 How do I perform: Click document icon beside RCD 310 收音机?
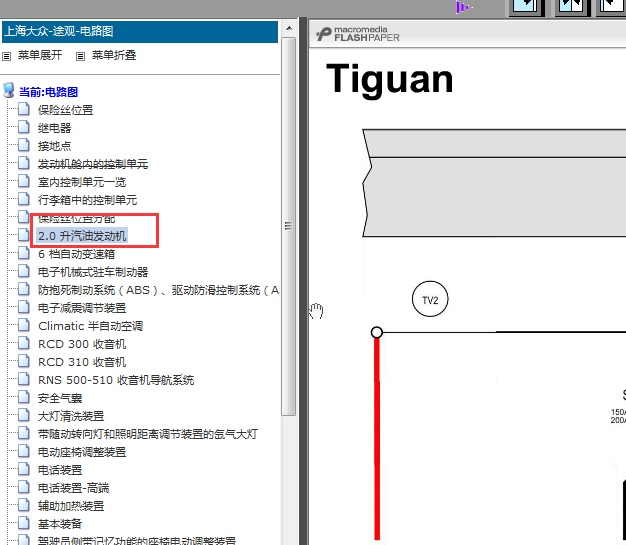pos(24,361)
